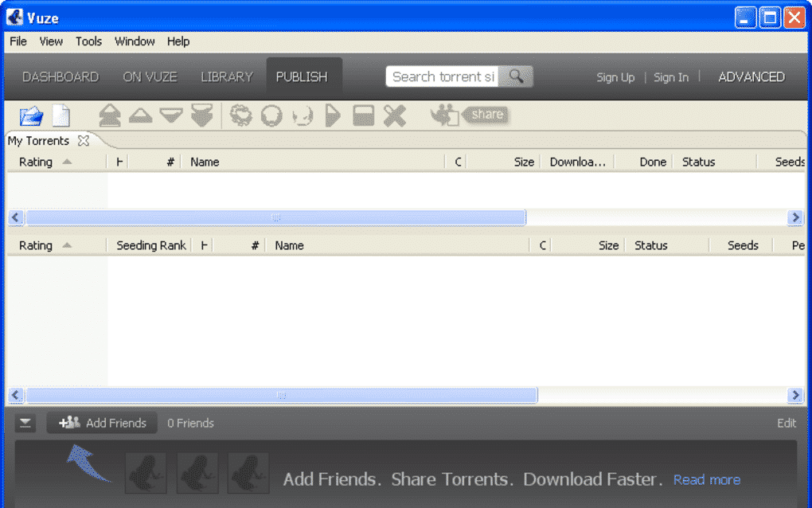
Task: Sort lower table by Rating header
Action: (x=37, y=245)
